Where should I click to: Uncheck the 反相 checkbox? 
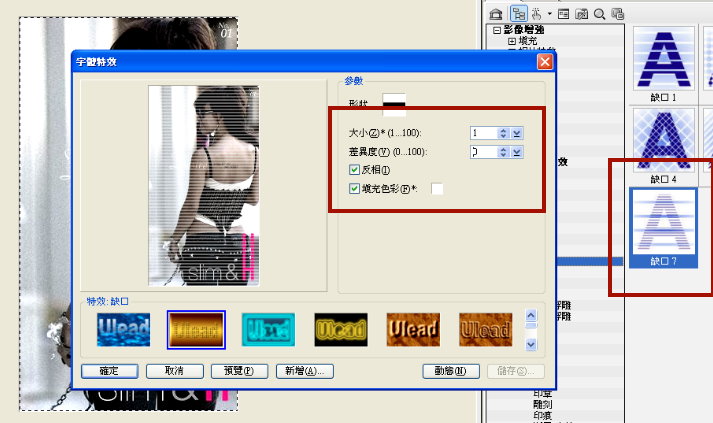(354, 170)
